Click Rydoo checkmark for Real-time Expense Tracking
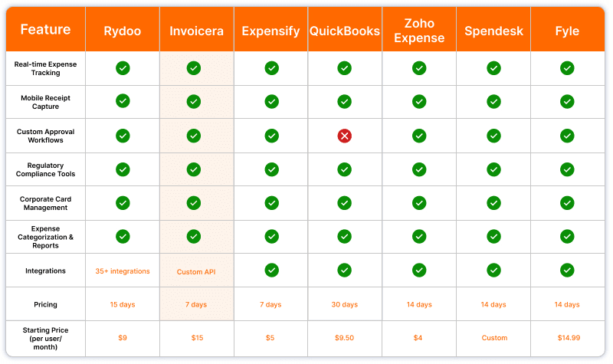 [123, 68]
